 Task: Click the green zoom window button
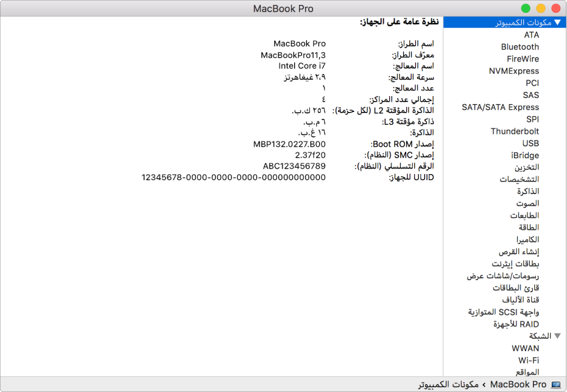526,9
